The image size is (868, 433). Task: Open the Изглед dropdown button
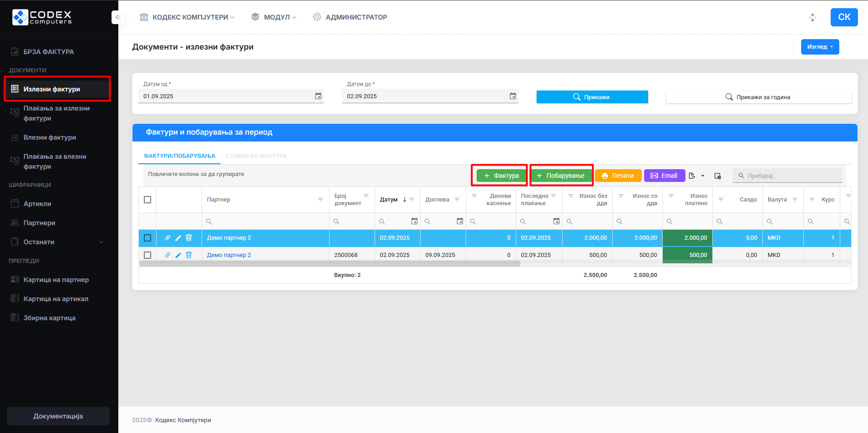[x=819, y=47]
